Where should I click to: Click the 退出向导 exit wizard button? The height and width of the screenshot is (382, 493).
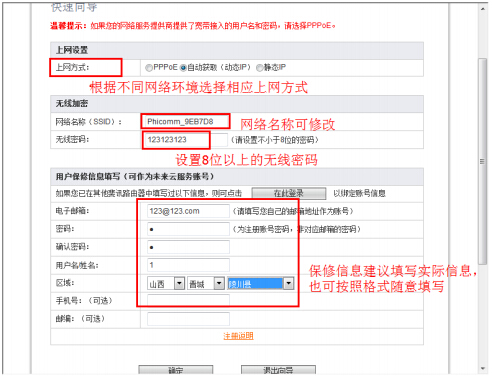tap(278, 370)
